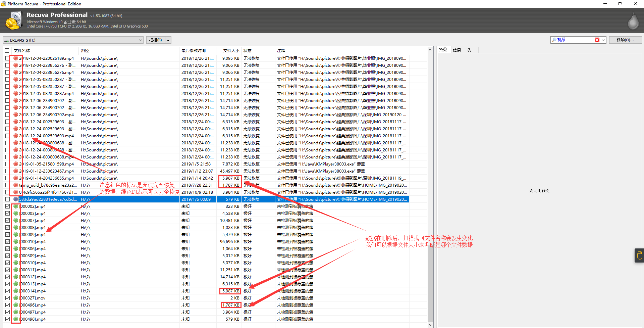Restore down the Recuva window
Screen dimensions: 644x328
click(x=620, y=4)
